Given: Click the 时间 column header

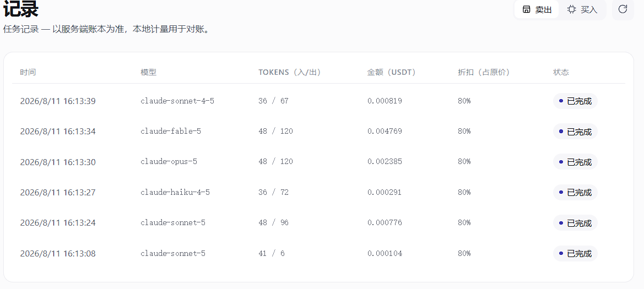Looking at the screenshot, I should (28, 72).
